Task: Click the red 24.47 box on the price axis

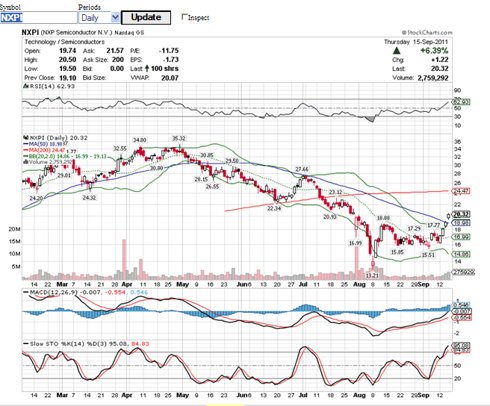Action: [461, 191]
